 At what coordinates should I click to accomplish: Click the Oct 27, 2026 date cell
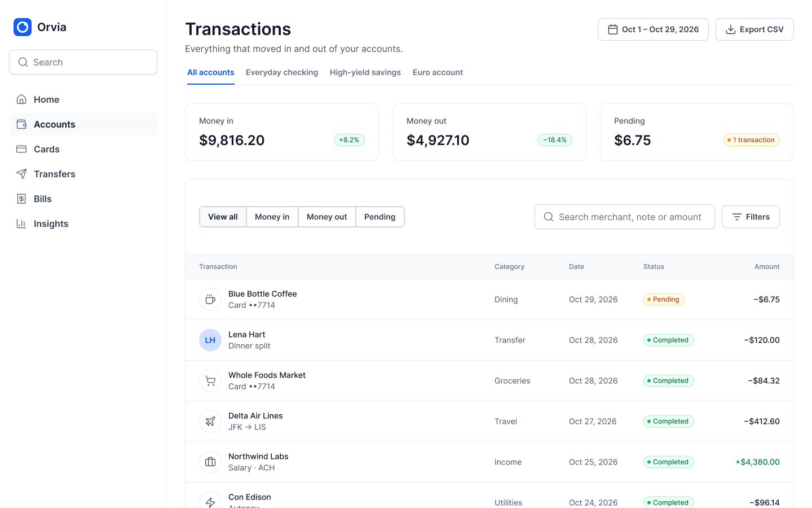tap(593, 422)
